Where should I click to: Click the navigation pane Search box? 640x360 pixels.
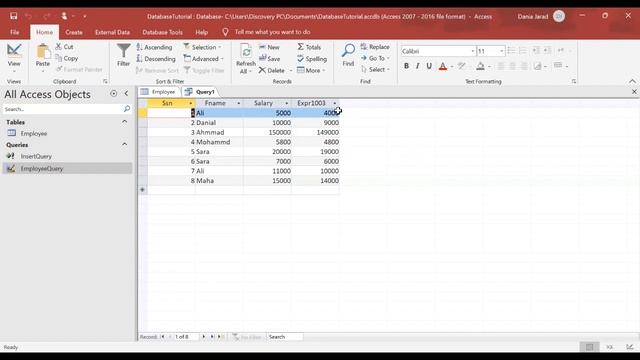(x=62, y=109)
